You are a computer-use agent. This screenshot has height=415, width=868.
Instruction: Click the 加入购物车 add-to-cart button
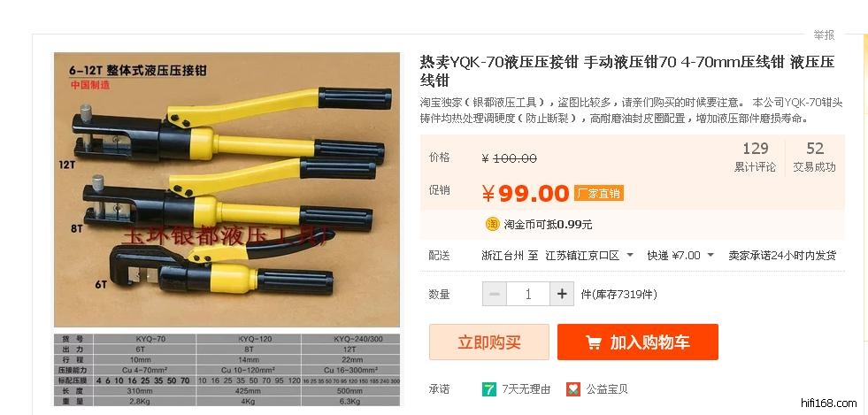(638, 342)
